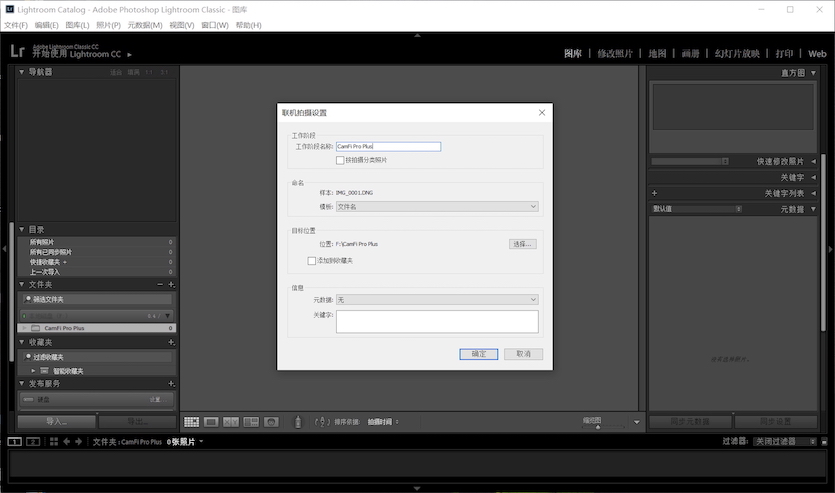Screen dimensions: 835x493
Task: Click 选择... to choose destination
Action: pyautogui.click(x=523, y=244)
